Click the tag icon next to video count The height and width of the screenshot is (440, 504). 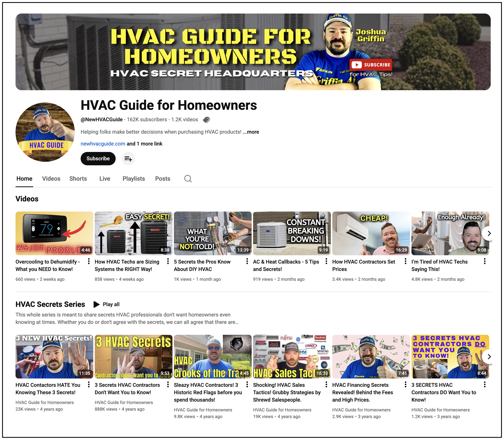tap(206, 120)
